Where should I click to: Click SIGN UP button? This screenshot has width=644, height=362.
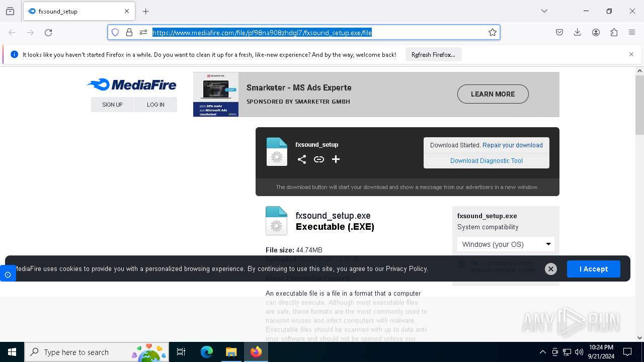(x=112, y=105)
